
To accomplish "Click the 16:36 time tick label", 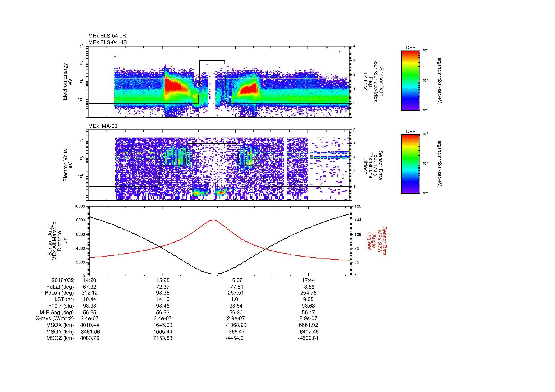I will 236,280.
